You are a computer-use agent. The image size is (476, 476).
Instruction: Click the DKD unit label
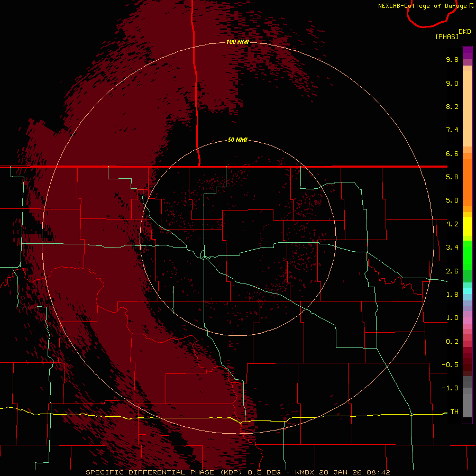tap(465, 32)
